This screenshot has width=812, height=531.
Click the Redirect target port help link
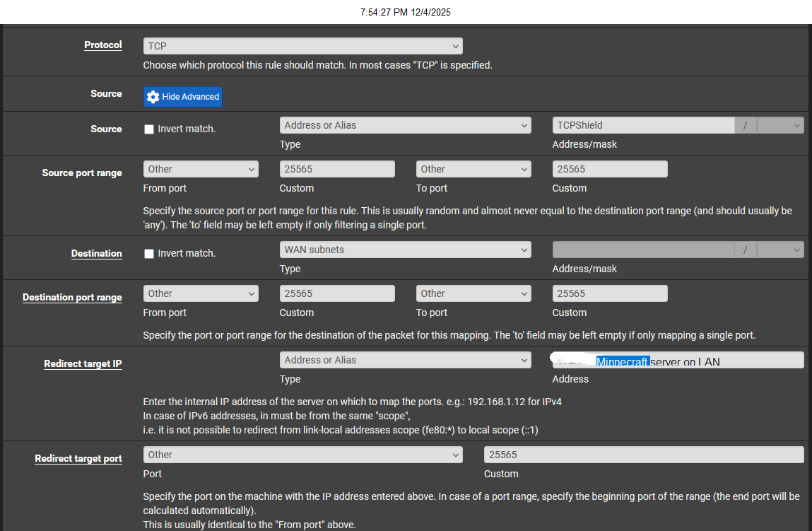tap(78, 458)
